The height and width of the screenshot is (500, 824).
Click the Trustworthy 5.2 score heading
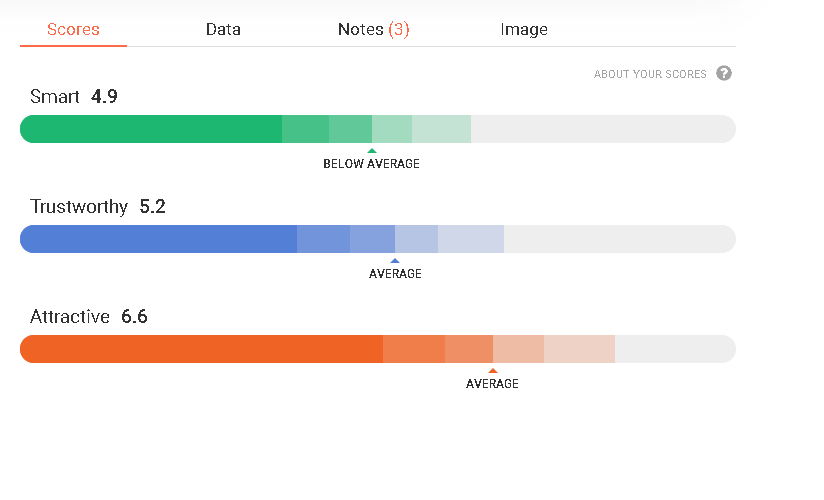point(98,206)
